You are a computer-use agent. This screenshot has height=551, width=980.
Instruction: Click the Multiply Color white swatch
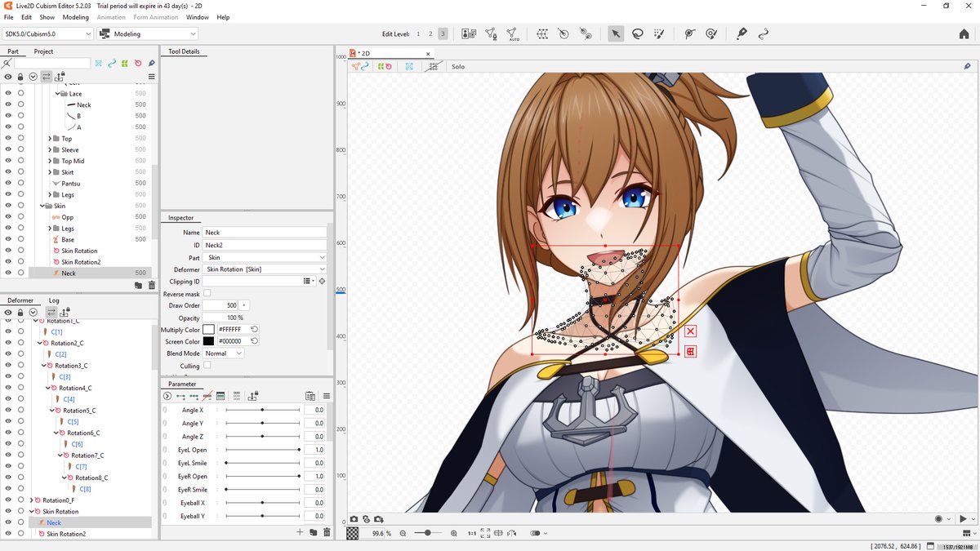(208, 329)
